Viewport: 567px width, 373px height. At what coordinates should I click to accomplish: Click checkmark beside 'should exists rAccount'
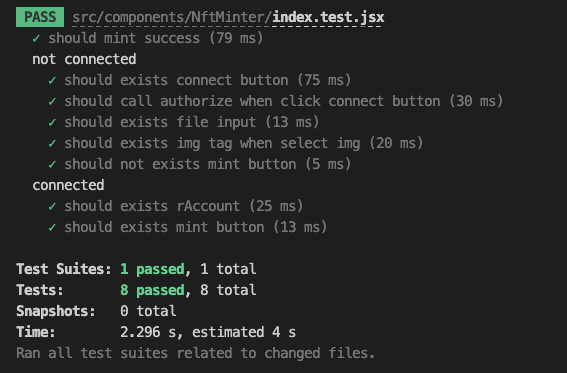(x=52, y=206)
